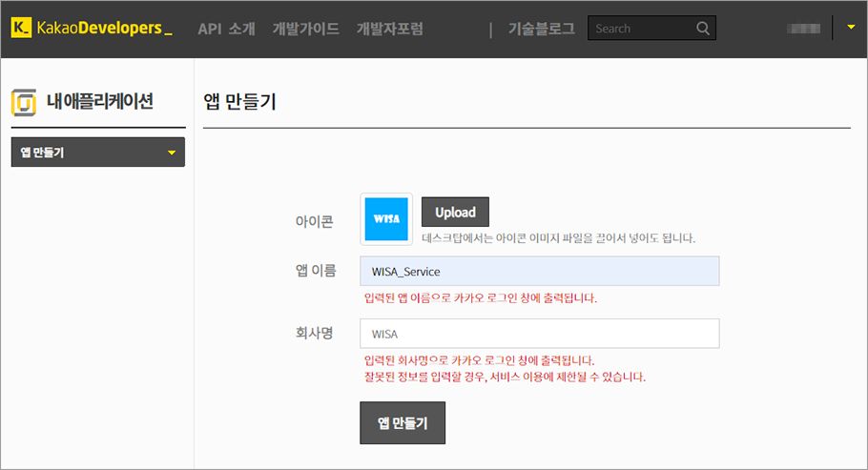
Task: Click the blurred username in the header
Action: (x=804, y=29)
